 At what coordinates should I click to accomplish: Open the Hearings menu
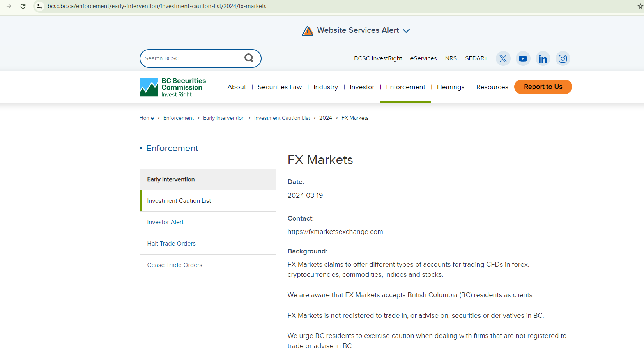[451, 87]
